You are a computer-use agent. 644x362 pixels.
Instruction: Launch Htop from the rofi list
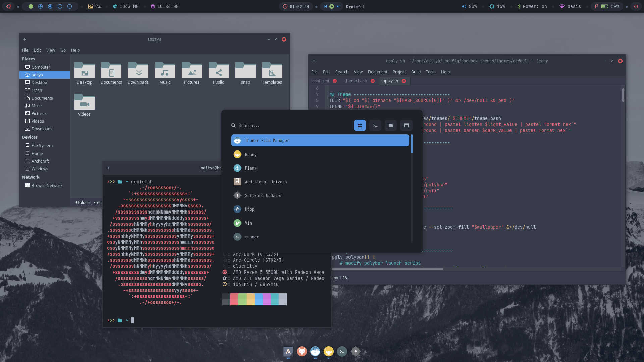(249, 209)
